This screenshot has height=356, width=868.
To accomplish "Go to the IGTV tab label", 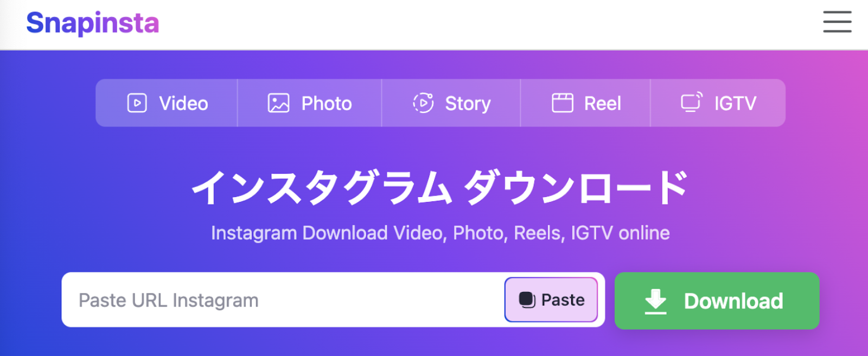I will coord(735,104).
